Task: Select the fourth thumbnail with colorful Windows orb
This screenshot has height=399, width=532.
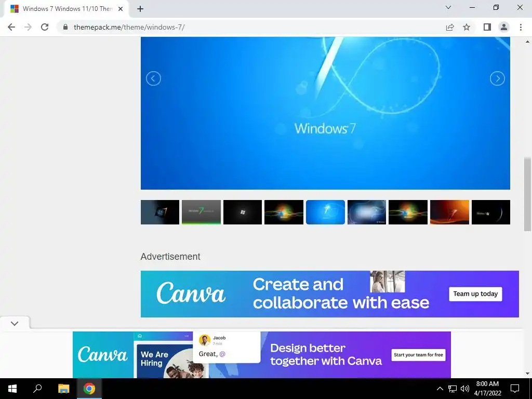Action: point(284,212)
